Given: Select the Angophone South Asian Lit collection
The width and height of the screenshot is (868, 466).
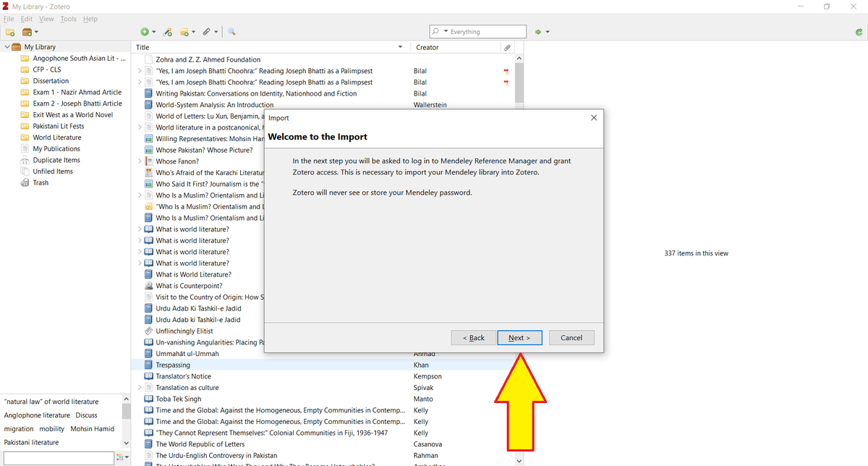Looking at the screenshot, I should click(x=80, y=59).
